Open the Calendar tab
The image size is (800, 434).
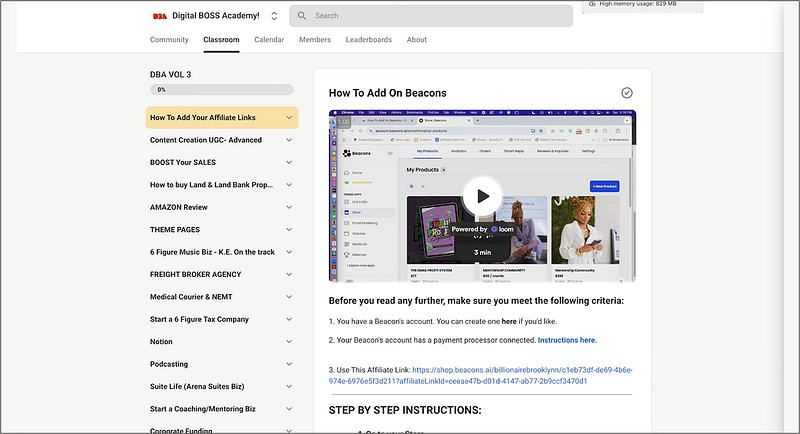pyautogui.click(x=269, y=40)
